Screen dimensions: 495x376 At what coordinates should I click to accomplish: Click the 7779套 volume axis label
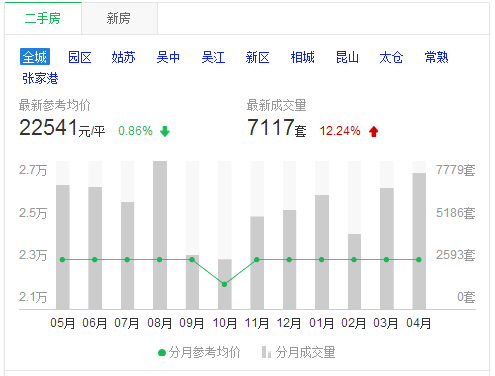tap(455, 170)
